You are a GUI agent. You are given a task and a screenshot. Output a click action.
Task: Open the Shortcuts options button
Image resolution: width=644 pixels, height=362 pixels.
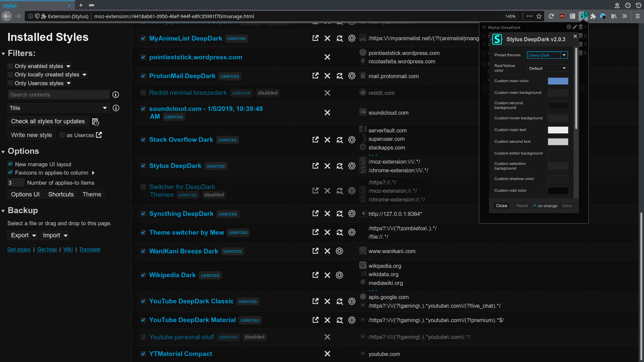click(61, 194)
